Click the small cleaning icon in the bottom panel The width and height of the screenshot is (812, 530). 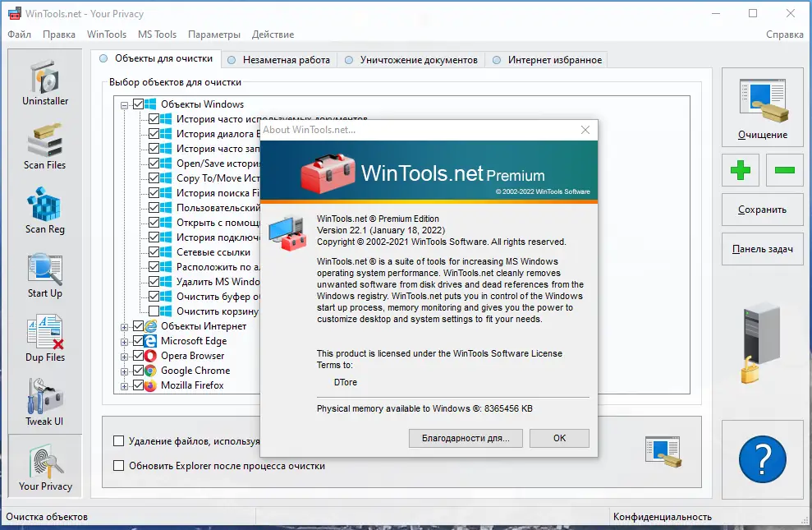(663, 452)
